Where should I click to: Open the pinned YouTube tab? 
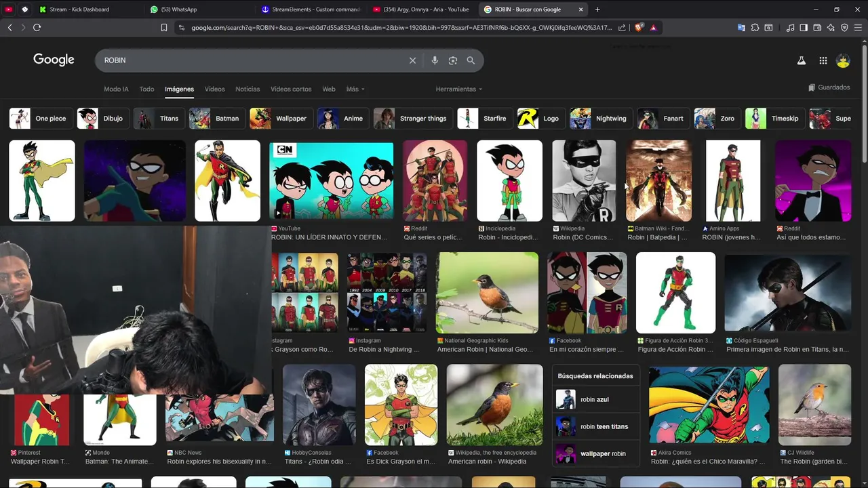click(9, 9)
